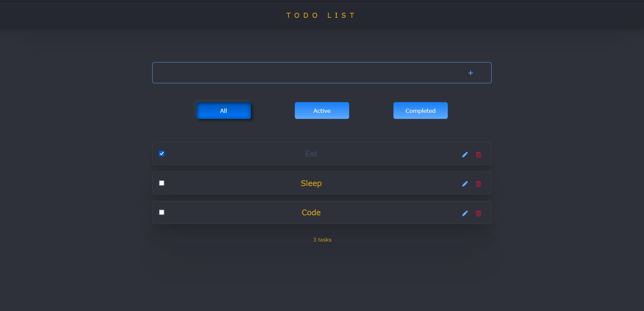This screenshot has height=311, width=644.
Task: Edit the Eat task with pencil icon
Action: coord(465,154)
